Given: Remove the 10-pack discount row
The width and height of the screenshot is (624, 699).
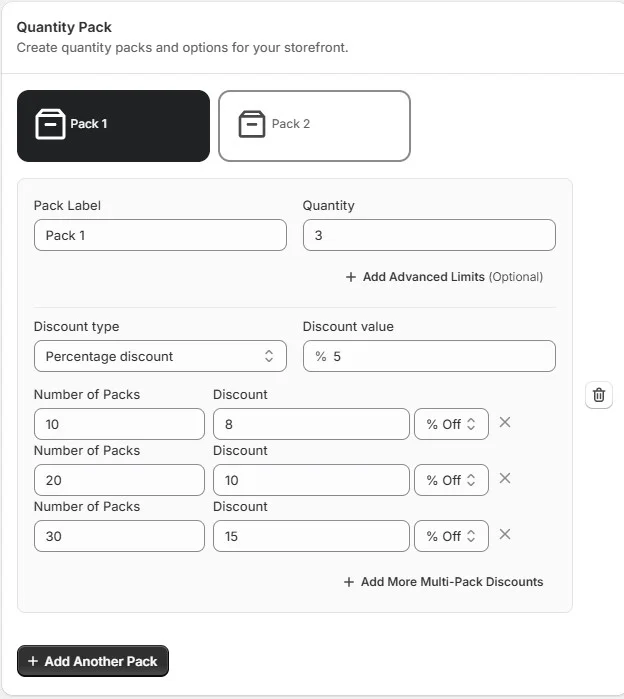Looking at the screenshot, I should coord(505,422).
